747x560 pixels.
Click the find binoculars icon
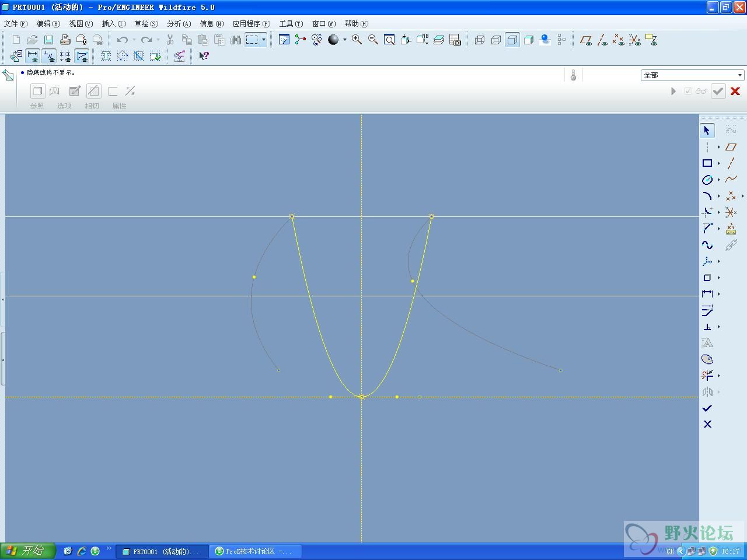pyautogui.click(x=236, y=40)
